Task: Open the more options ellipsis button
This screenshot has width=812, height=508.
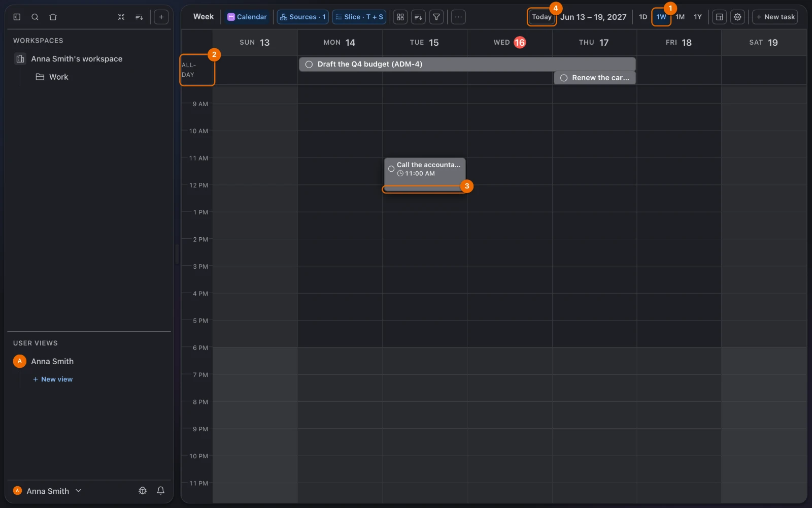Action: pos(458,17)
